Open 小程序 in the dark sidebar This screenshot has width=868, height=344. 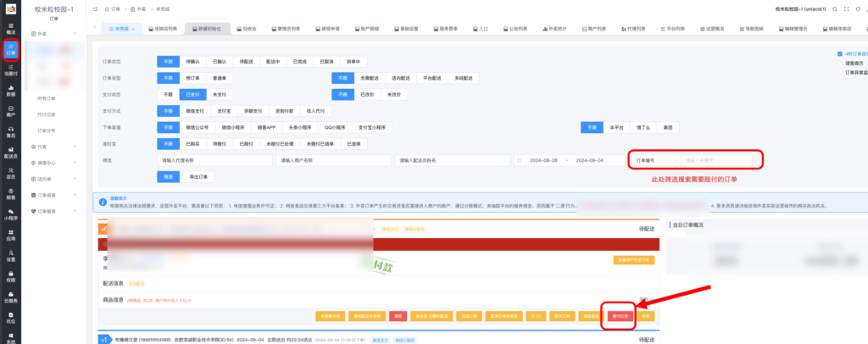pos(10,214)
